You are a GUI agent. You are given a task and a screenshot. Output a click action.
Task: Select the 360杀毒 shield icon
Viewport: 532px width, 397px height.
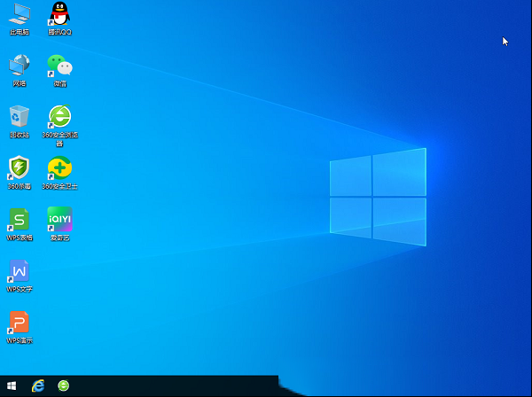tap(20, 167)
